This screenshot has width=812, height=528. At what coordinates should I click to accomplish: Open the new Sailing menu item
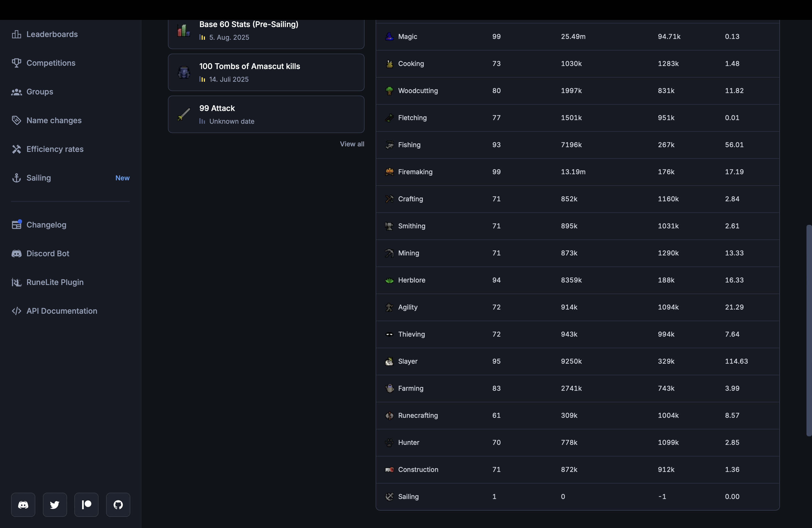[39, 178]
